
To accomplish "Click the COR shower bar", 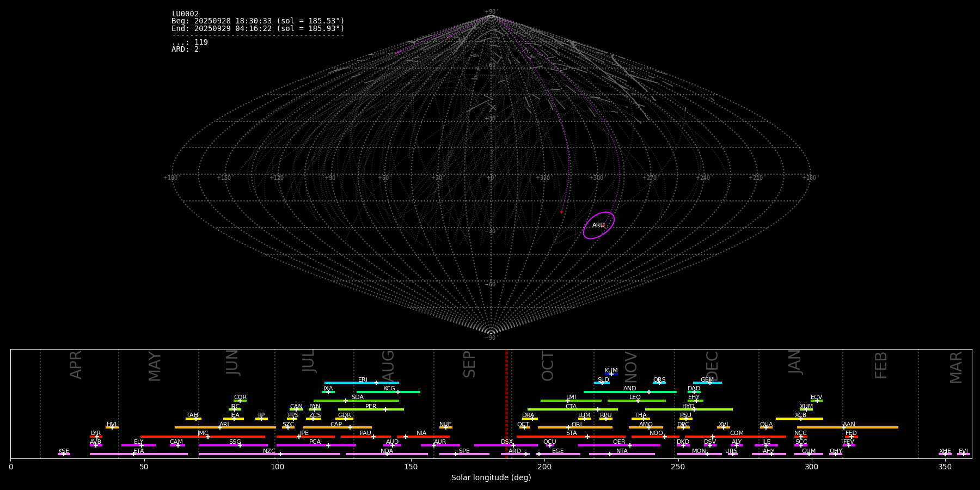I will (240, 401).
